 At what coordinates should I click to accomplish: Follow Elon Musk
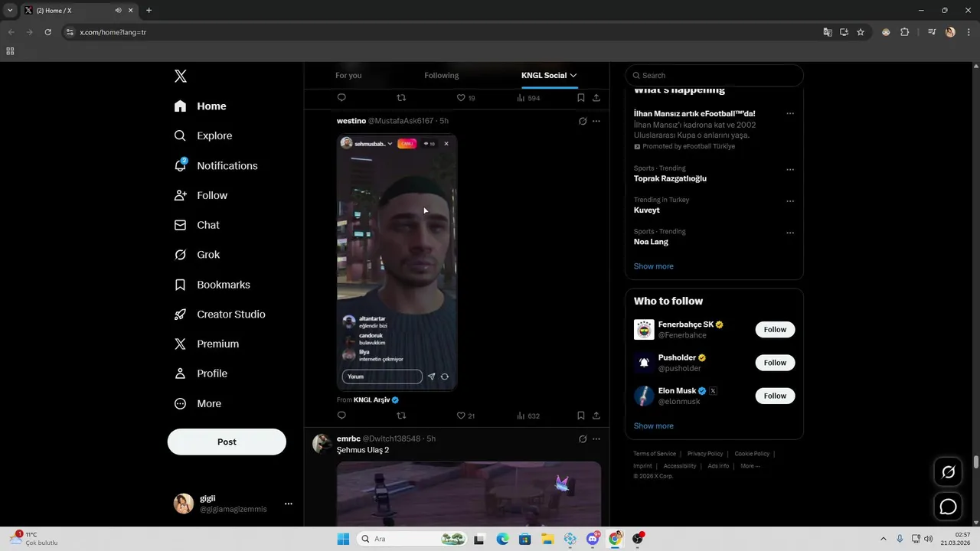(x=775, y=396)
